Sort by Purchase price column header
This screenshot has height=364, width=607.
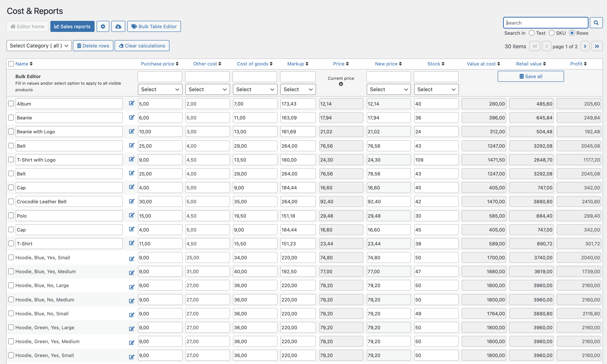[x=160, y=64]
